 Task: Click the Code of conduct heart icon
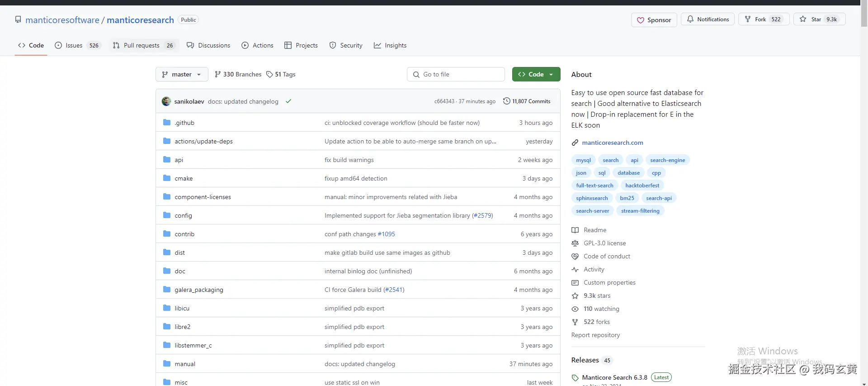click(575, 256)
